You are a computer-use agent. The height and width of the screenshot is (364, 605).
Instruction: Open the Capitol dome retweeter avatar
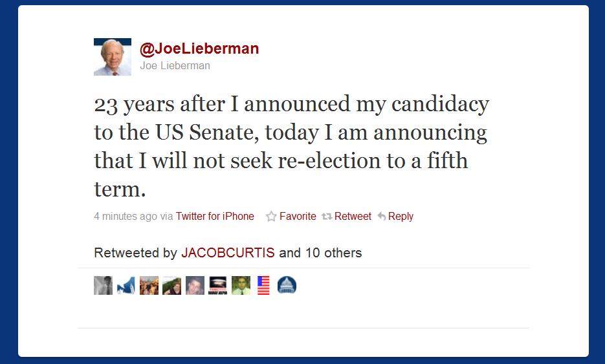click(286, 285)
